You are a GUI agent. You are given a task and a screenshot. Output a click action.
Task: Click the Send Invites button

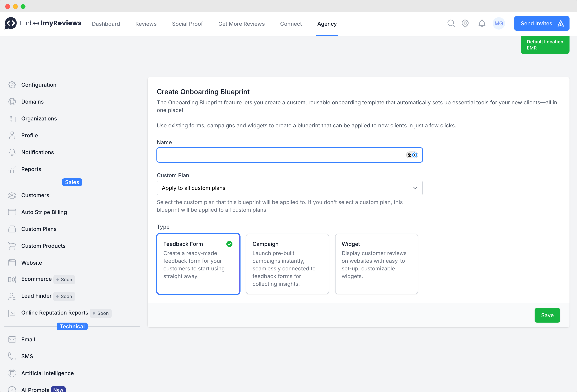(x=541, y=24)
